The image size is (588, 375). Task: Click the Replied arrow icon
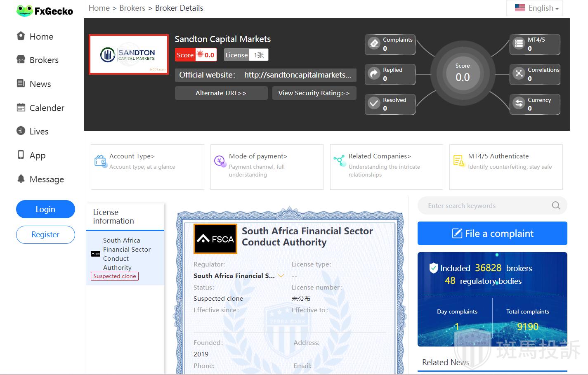[374, 73]
